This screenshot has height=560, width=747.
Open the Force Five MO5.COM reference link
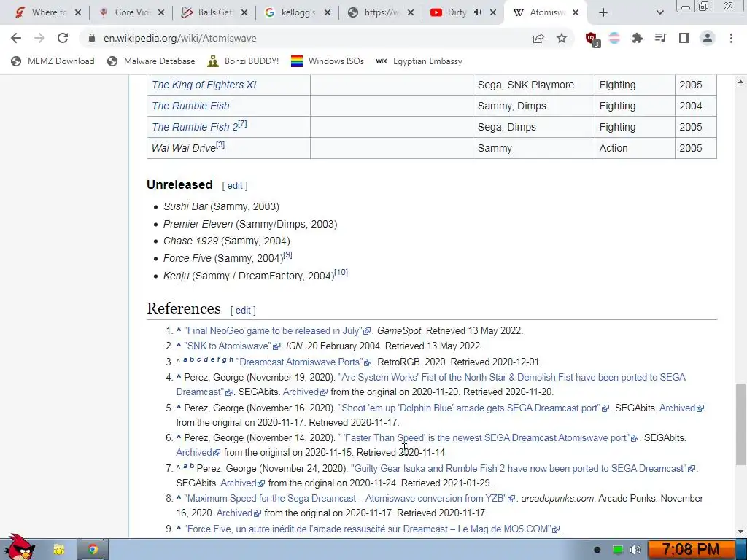point(372,529)
